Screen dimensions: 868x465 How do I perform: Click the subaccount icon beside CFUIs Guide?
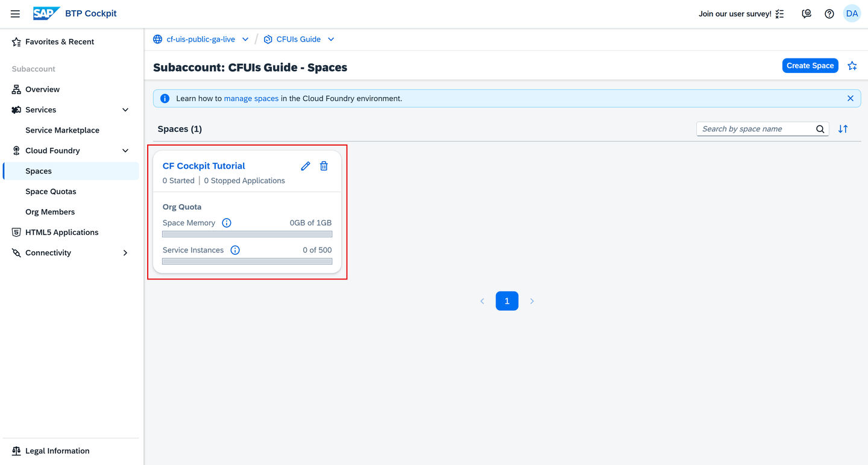point(268,39)
